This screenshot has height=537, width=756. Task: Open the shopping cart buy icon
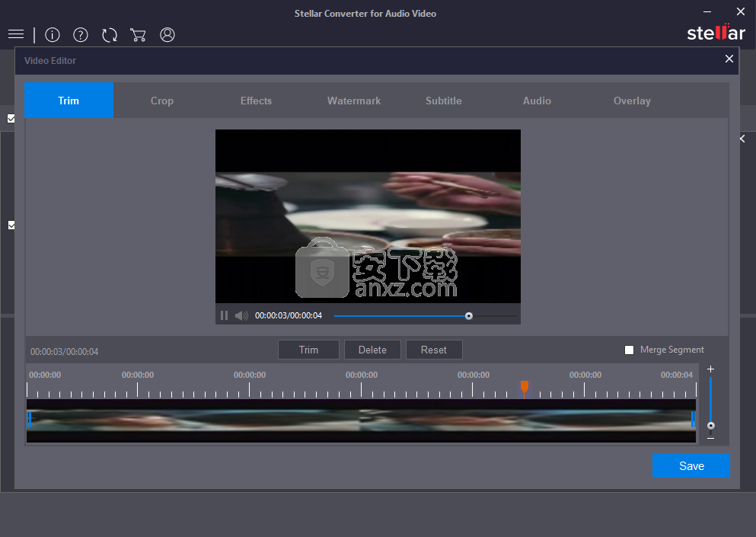[138, 35]
